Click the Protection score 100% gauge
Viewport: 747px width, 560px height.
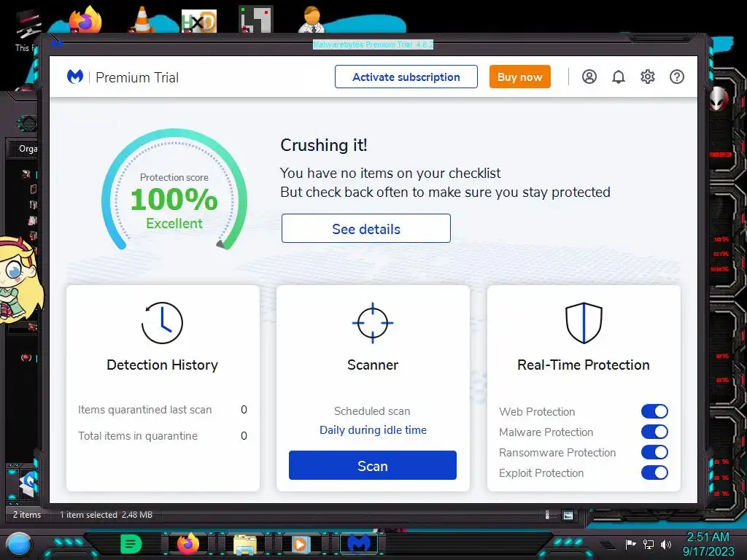[174, 190]
